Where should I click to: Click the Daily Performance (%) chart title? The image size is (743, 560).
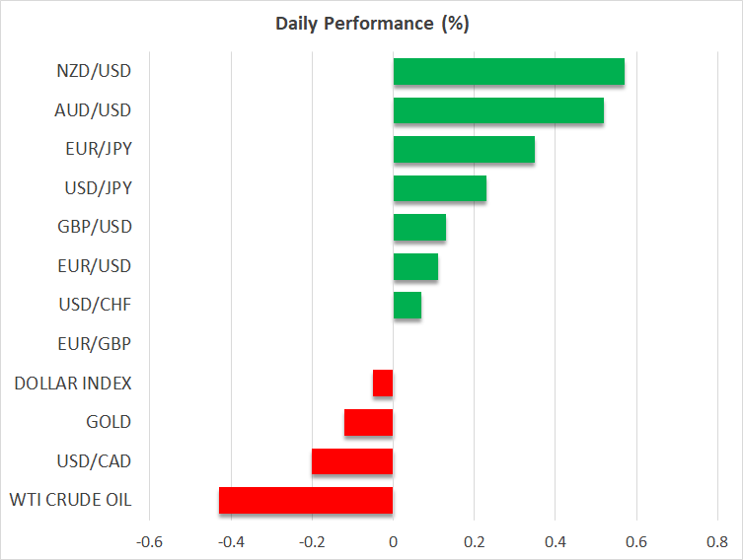371,24
